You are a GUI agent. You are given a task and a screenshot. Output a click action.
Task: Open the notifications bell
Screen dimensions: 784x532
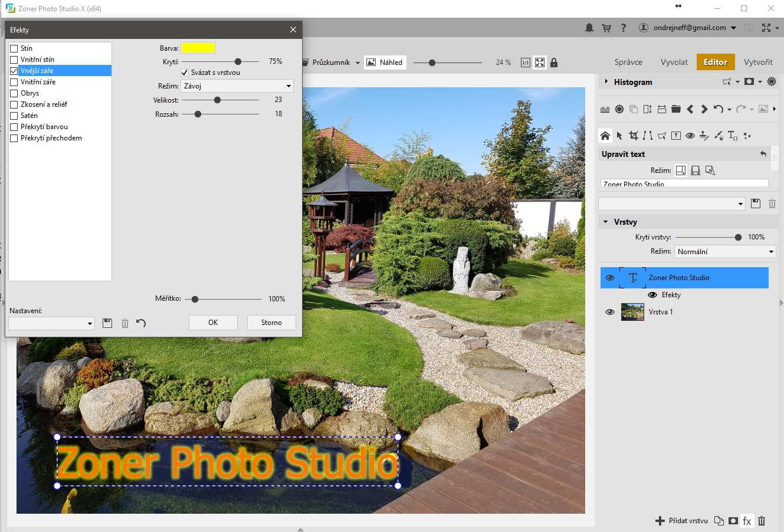click(589, 28)
